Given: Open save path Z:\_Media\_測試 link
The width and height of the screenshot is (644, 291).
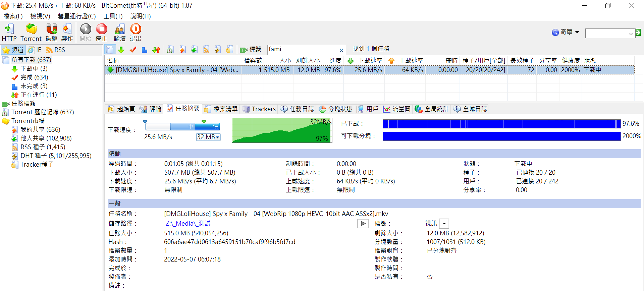Looking at the screenshot, I should pyautogui.click(x=188, y=223).
